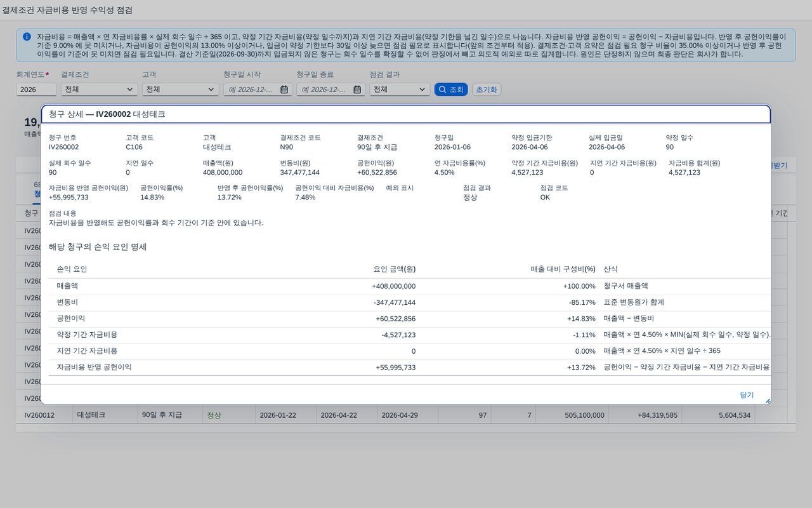Close the invoice detail dialog via 닫기

coord(747,395)
